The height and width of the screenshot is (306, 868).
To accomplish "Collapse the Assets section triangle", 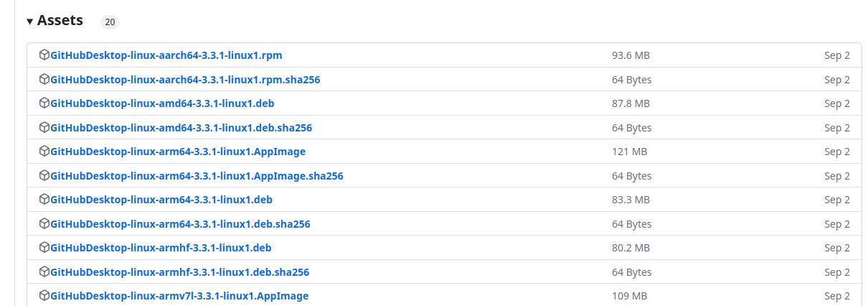I will (30, 22).
